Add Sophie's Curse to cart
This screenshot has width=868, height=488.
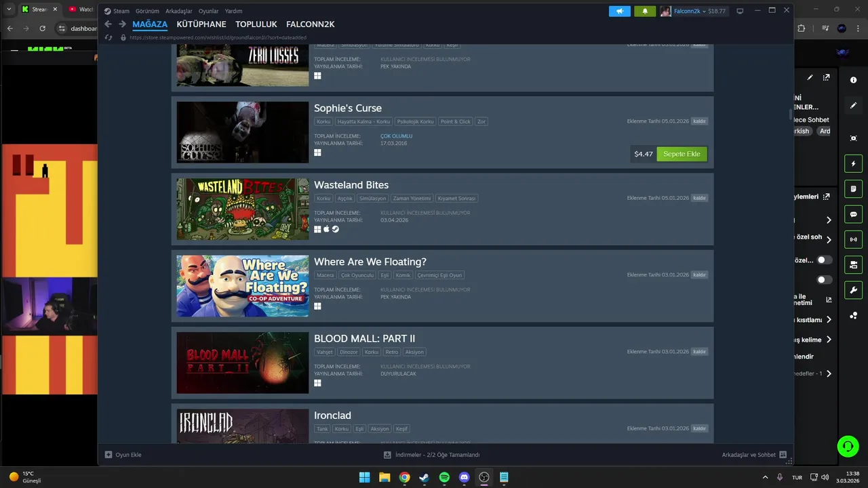click(682, 154)
